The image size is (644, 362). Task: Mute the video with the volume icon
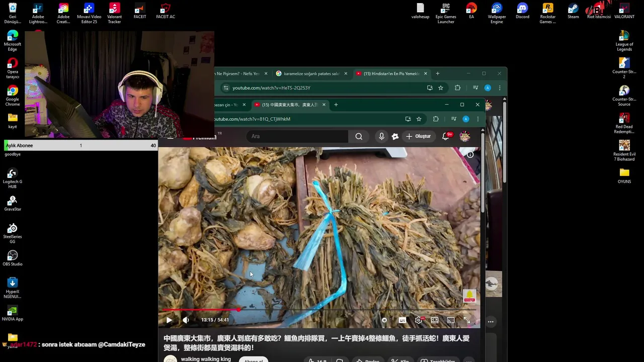(x=186, y=320)
